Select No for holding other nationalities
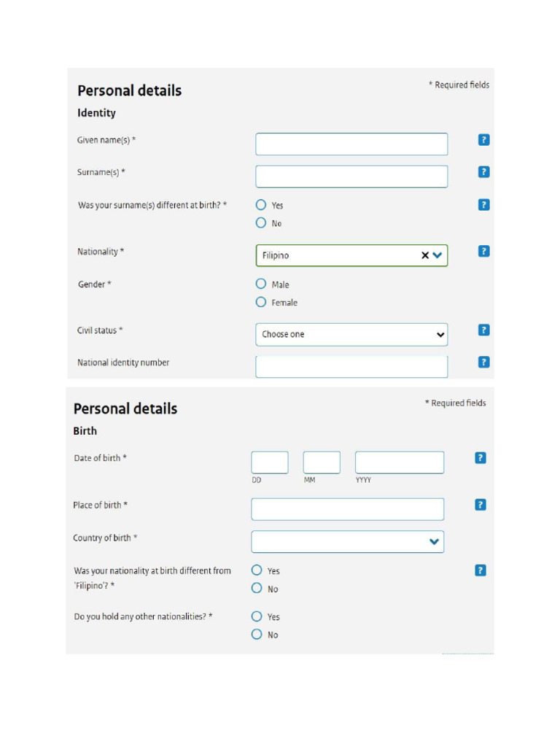 coord(257,634)
